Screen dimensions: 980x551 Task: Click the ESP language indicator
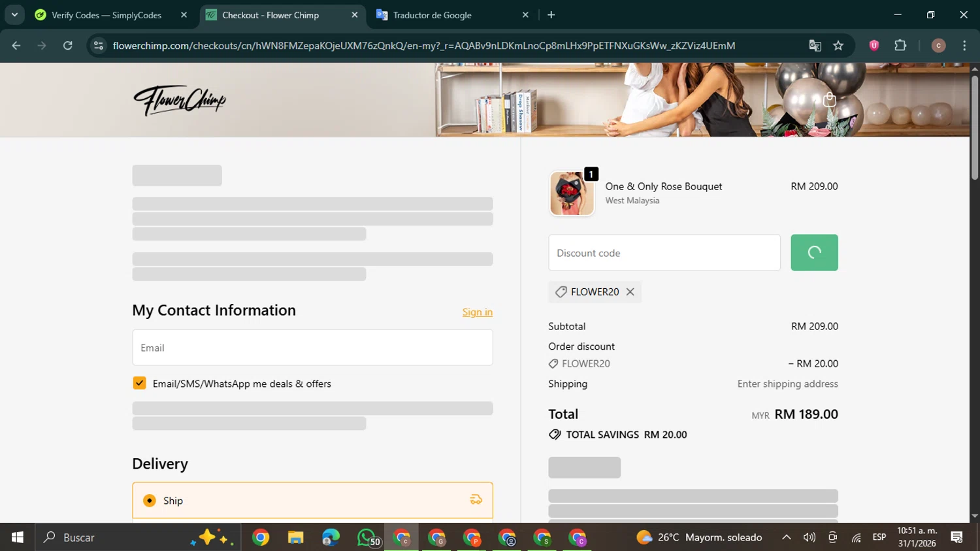pyautogui.click(x=879, y=537)
